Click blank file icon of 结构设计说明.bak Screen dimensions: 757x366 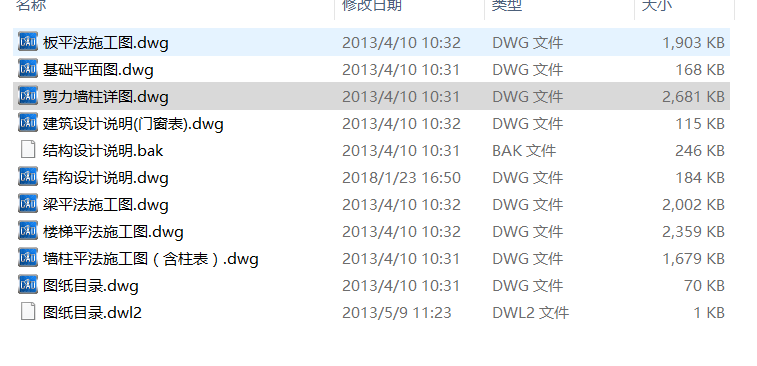click(x=28, y=149)
